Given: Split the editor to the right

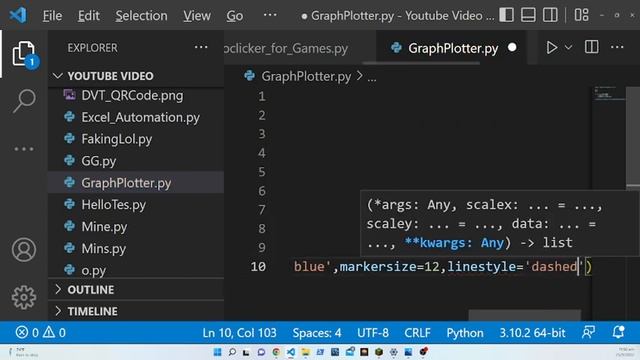Looking at the screenshot, I should coord(591,47).
